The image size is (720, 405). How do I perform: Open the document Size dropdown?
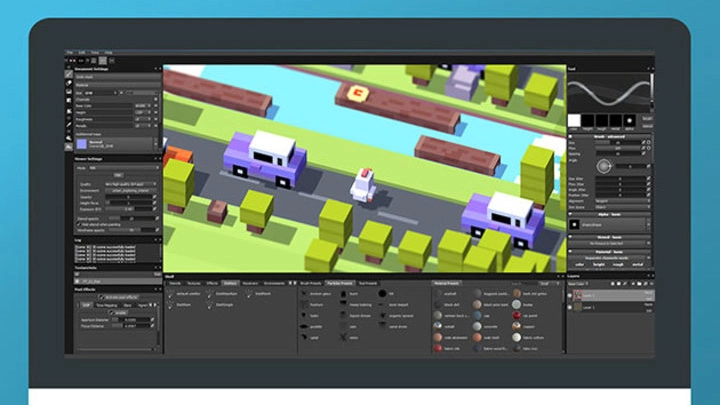(101, 93)
